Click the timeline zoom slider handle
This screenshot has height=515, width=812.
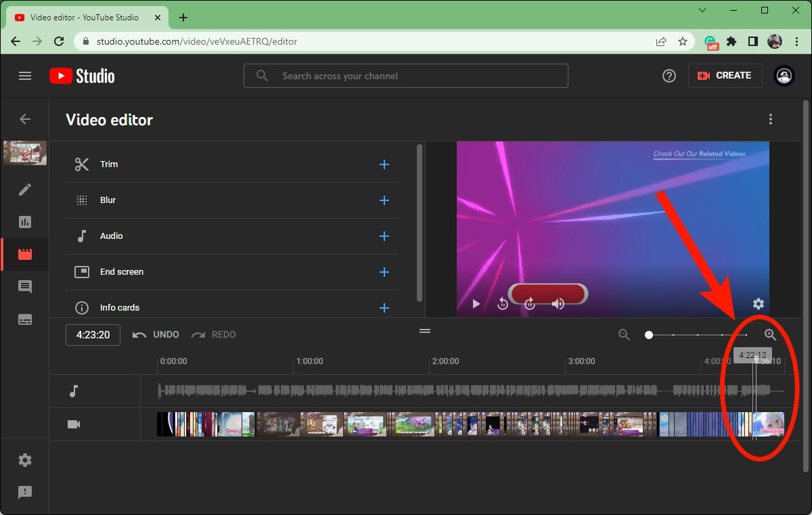(x=649, y=334)
